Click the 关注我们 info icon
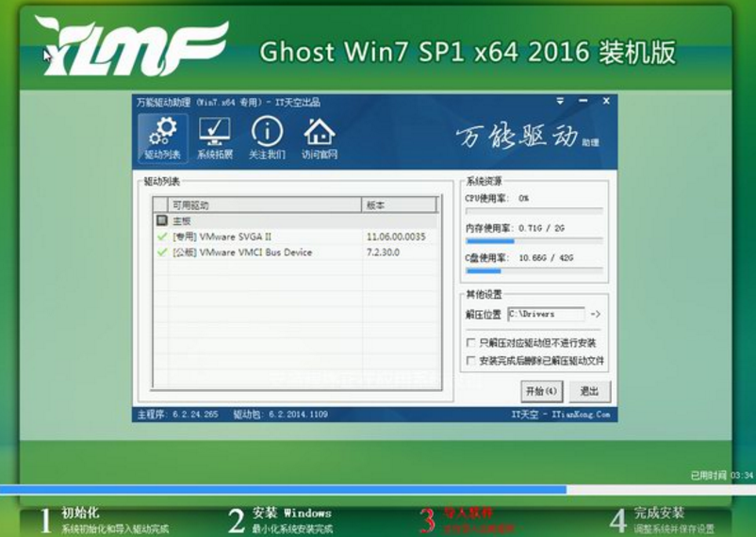 (267, 138)
